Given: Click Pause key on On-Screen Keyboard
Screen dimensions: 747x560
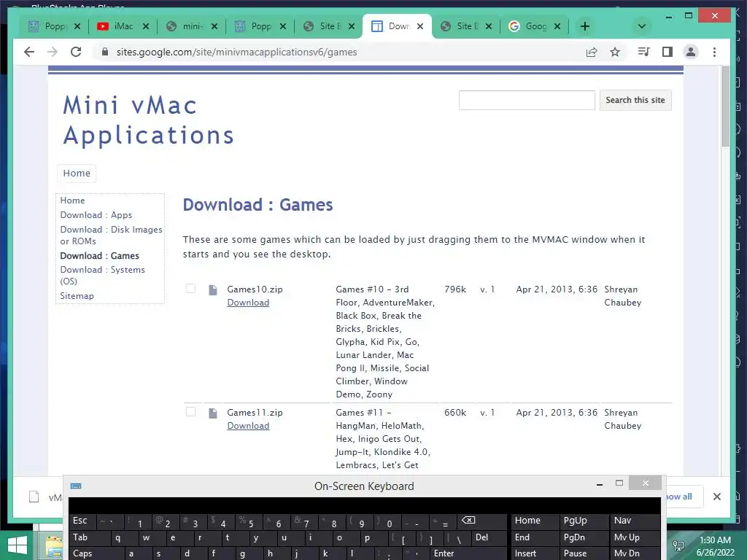Looking at the screenshot, I should 584,553.
